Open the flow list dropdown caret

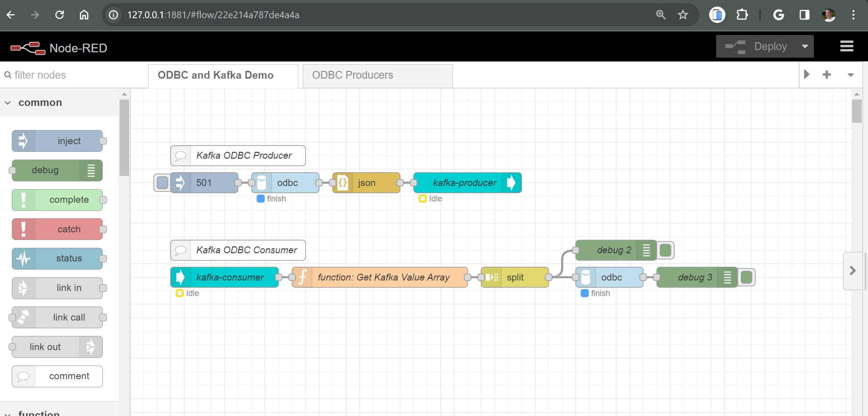point(850,75)
